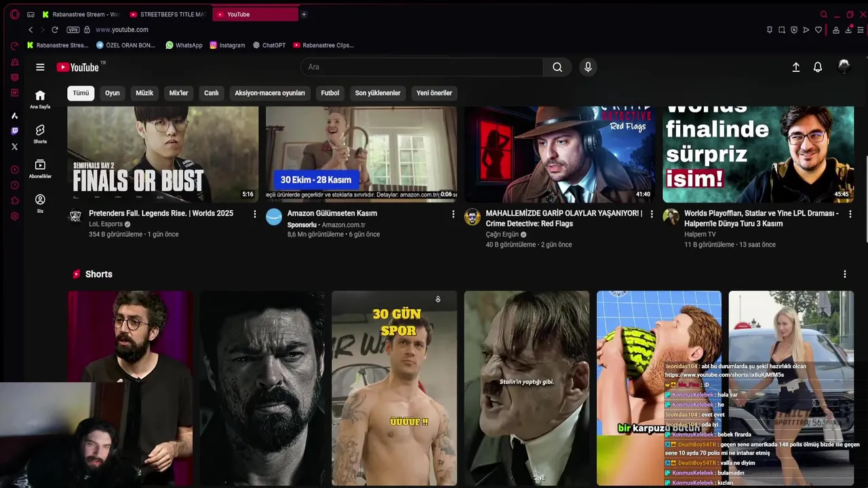This screenshot has width=868, height=488.
Task: Open a new browser tab
Action: coord(304,14)
